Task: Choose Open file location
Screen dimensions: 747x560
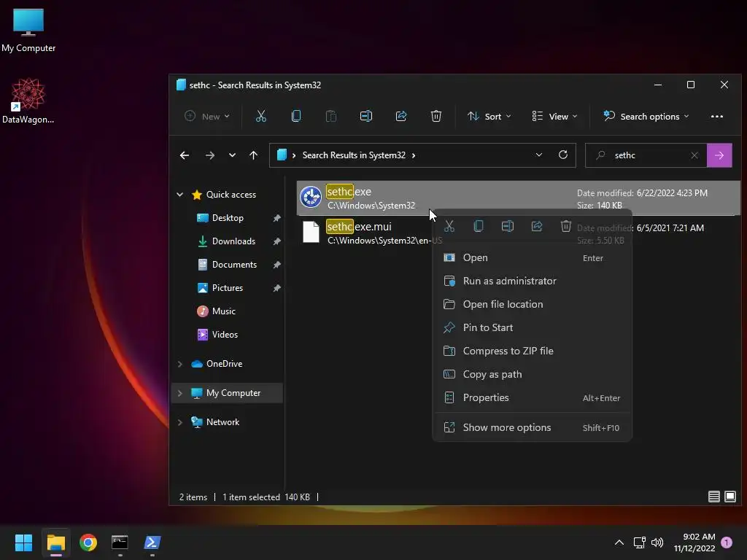Action: point(532,304)
